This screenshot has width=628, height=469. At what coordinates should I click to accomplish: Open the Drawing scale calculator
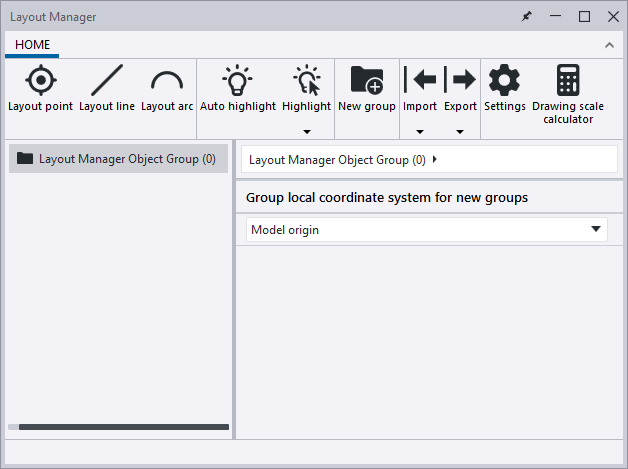tap(568, 81)
